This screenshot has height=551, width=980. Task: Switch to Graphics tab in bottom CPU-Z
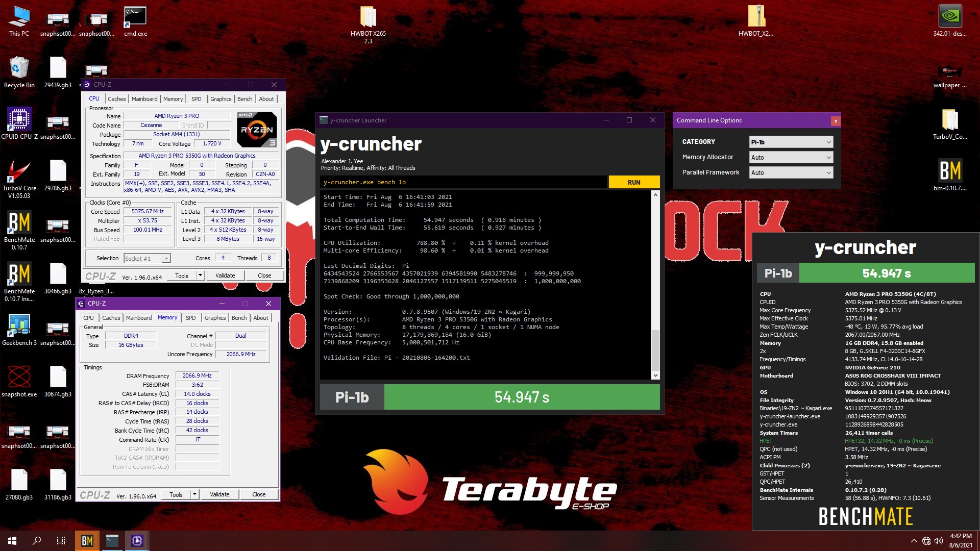[215, 318]
